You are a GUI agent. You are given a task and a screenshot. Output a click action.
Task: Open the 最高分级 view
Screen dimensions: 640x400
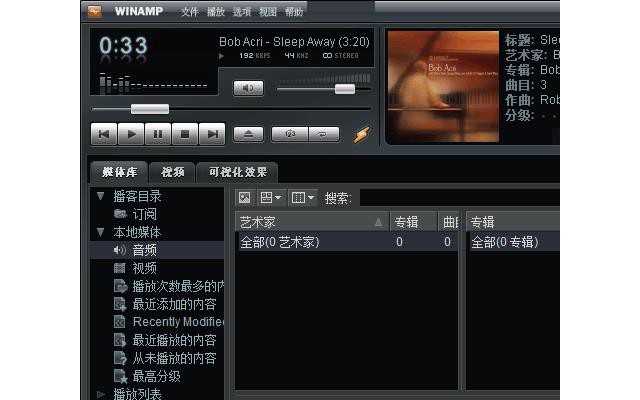(156, 376)
